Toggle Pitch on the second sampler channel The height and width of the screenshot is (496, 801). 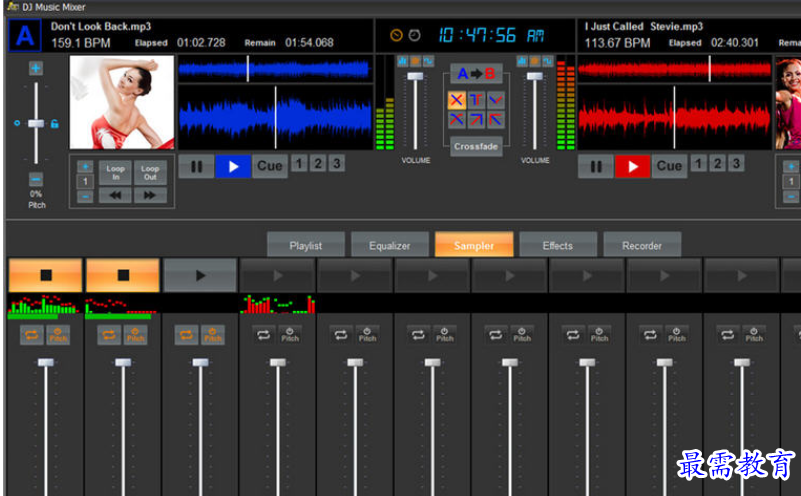[135, 335]
